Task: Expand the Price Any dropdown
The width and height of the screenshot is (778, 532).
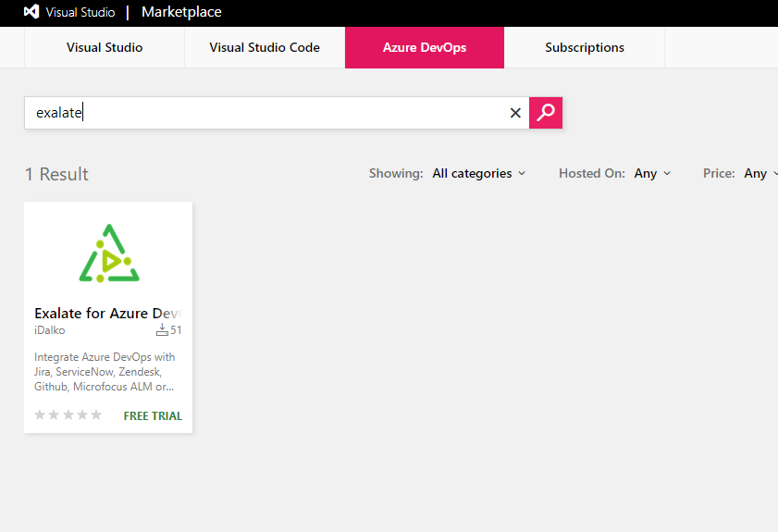Action: coord(760,173)
